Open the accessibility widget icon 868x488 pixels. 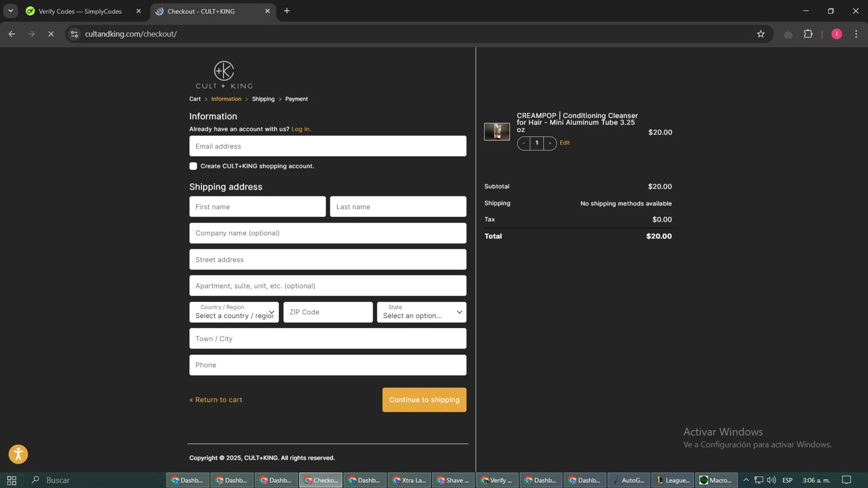pos(19,454)
